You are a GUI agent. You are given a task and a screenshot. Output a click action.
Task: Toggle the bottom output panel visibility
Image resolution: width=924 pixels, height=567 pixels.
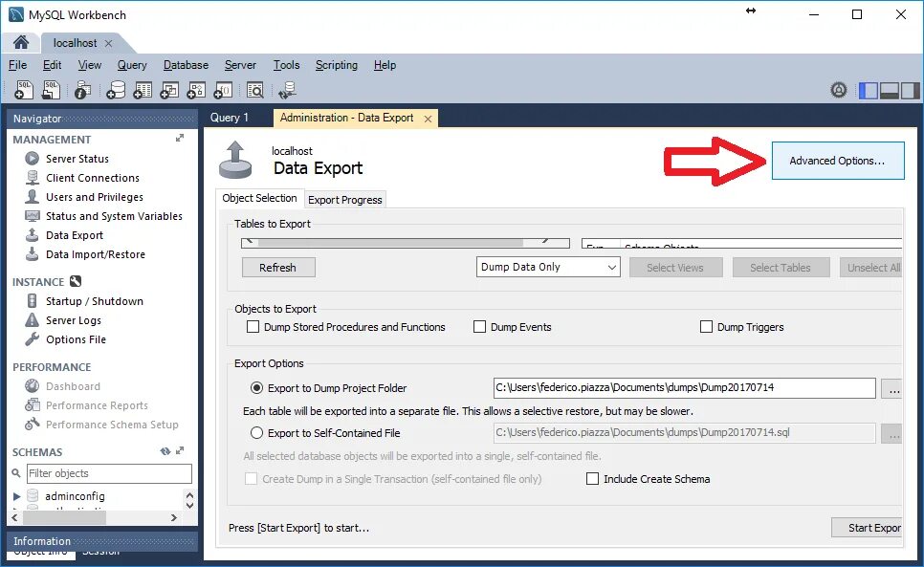click(890, 91)
